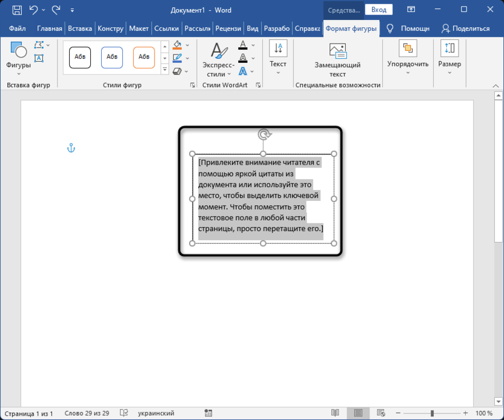Expand the shape styles gallery list
Image resolution: width=504 pixels, height=420 pixels.
(x=165, y=69)
